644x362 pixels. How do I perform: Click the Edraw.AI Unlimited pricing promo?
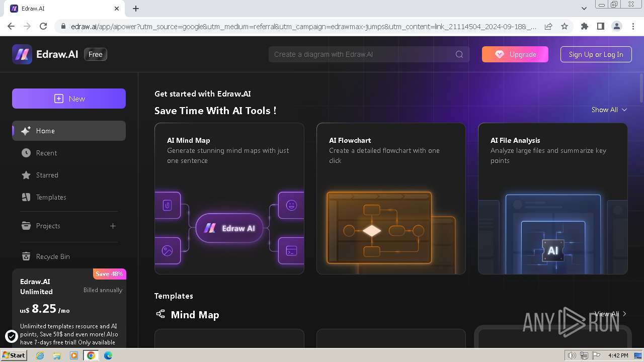coord(69,308)
